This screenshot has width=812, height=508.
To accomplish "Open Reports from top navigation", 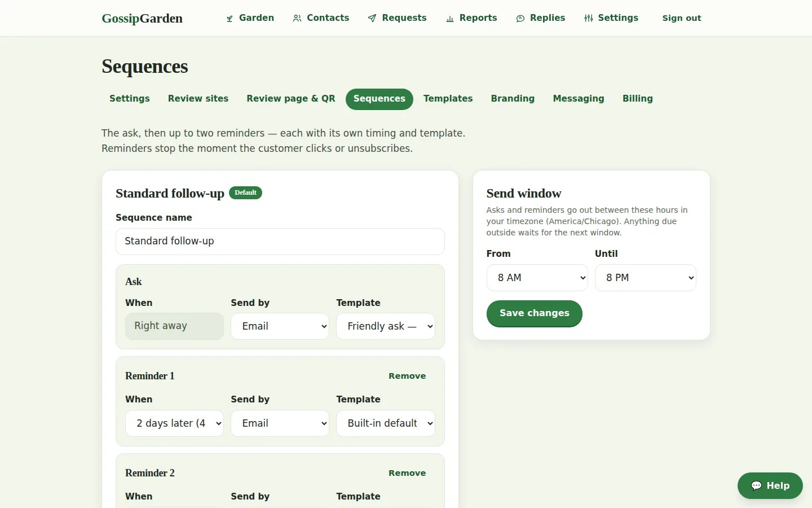I will 472,18.
